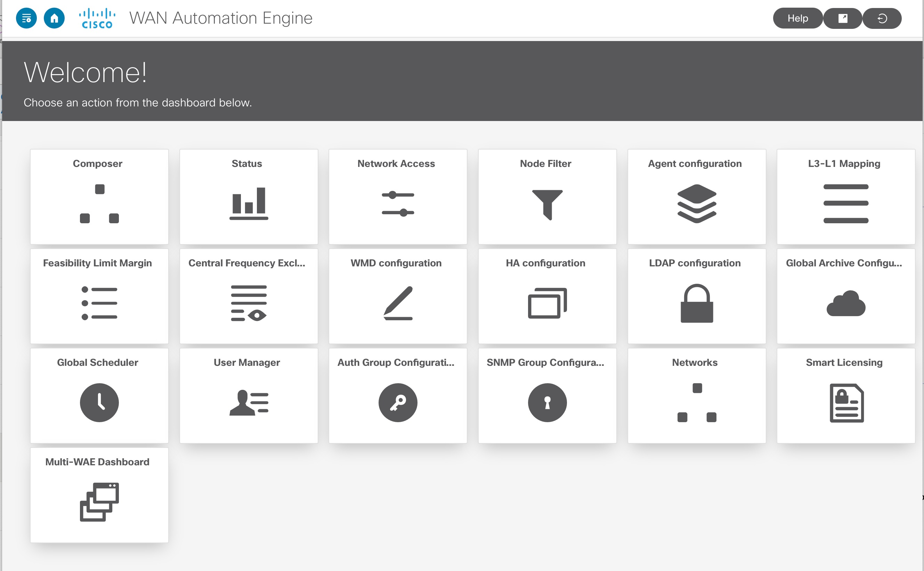Click Central Frequency Exclusion icon

[x=248, y=303]
